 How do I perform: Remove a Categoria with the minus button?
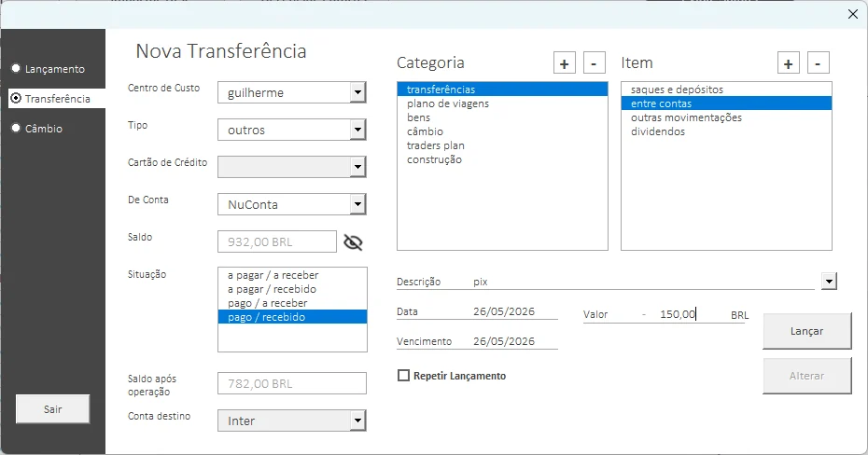pyautogui.click(x=594, y=63)
